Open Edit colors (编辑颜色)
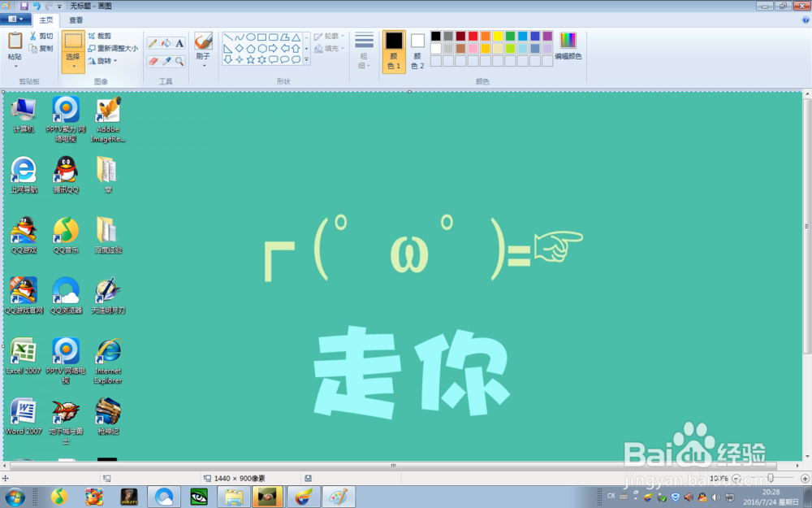This screenshot has width=812, height=508. 568,46
